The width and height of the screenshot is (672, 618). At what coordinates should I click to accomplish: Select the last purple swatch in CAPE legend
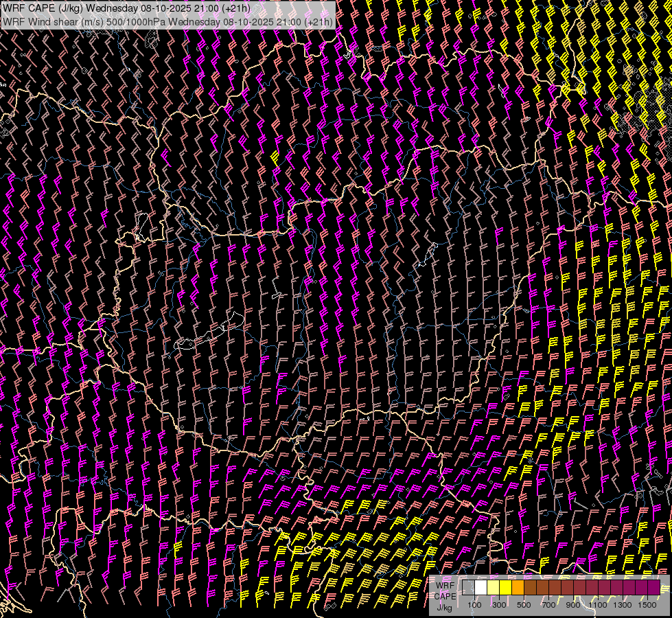coord(653,588)
